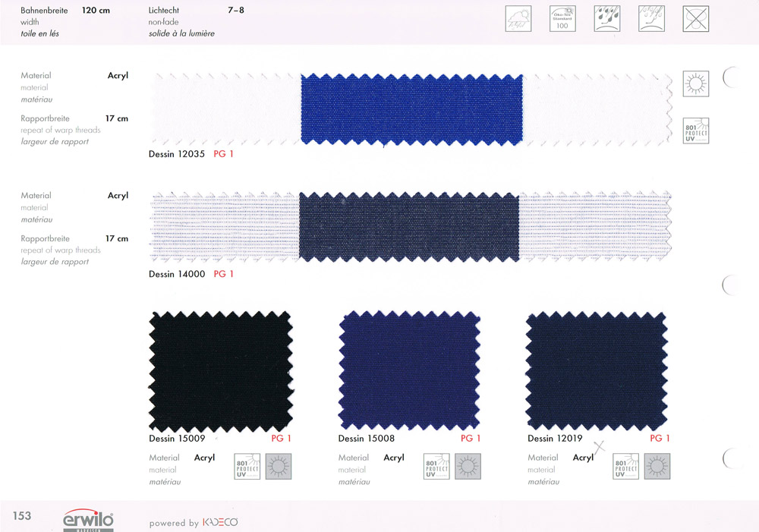
Task: Click 'repeat of warp threads' in the Dessin 14000 block
Action: pyautogui.click(x=61, y=250)
